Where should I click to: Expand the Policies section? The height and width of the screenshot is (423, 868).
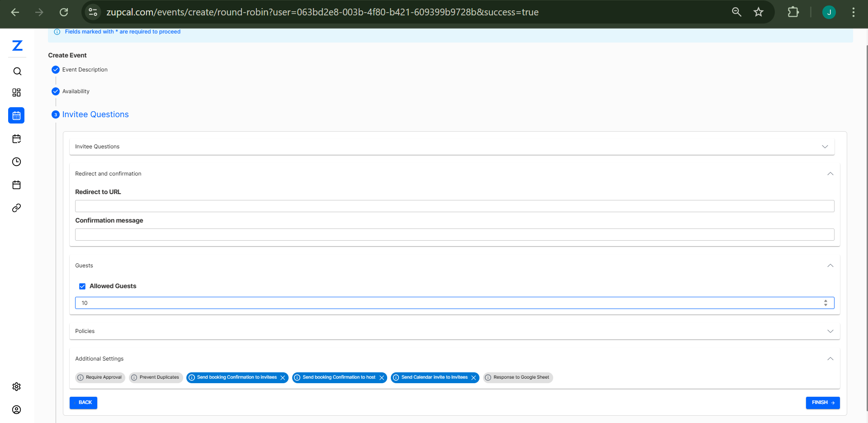click(x=830, y=331)
